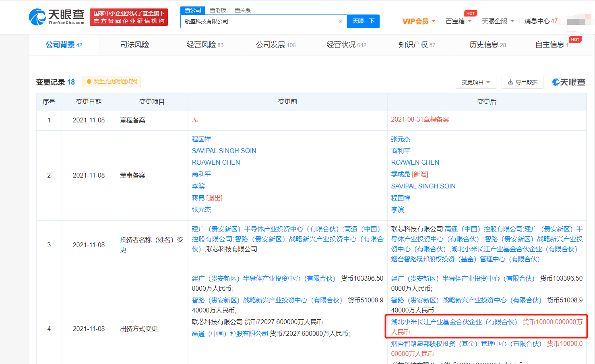Click the export data download icon
This screenshot has width=595, height=364.
[510, 82]
